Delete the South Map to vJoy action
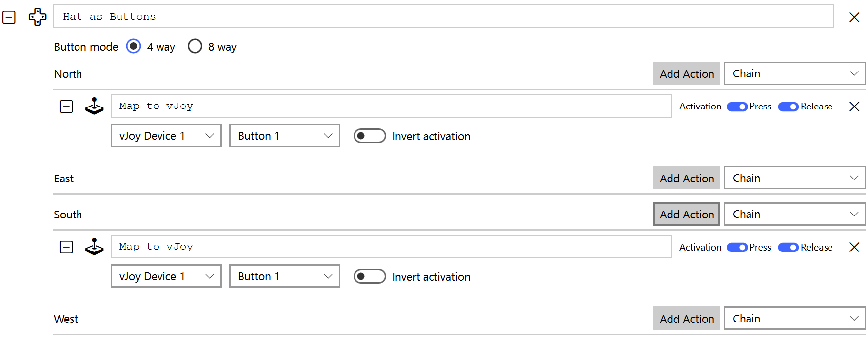The height and width of the screenshot is (358, 868). (x=854, y=247)
